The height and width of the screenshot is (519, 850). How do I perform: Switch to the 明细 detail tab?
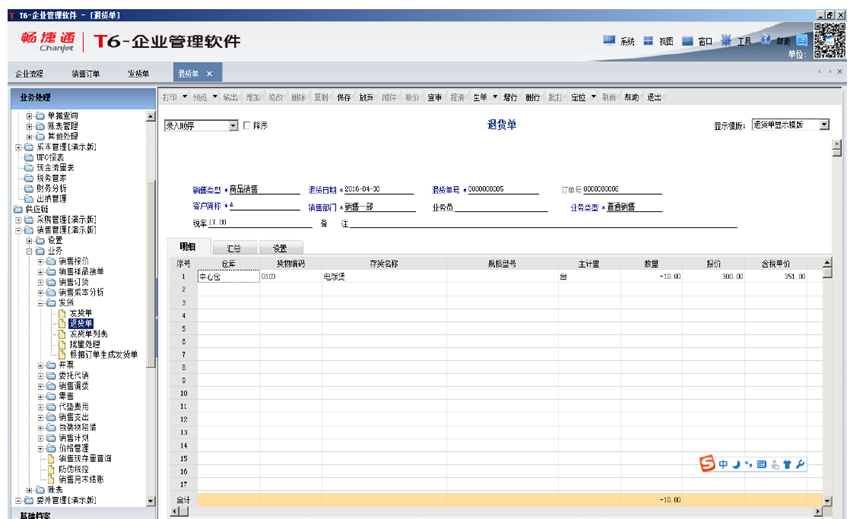188,247
